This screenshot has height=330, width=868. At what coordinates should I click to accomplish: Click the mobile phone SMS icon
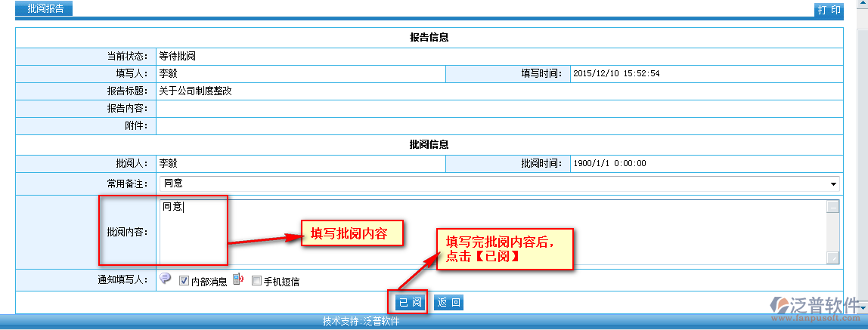click(x=238, y=279)
